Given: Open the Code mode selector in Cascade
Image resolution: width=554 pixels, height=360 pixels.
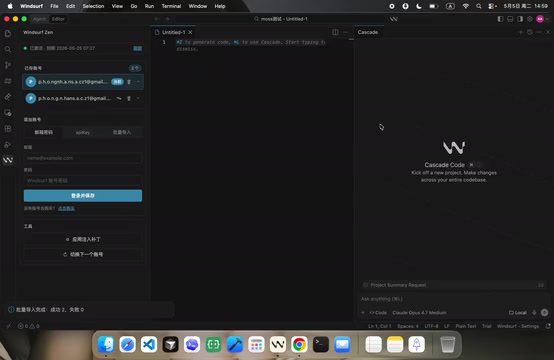Looking at the screenshot, I should tap(378, 313).
